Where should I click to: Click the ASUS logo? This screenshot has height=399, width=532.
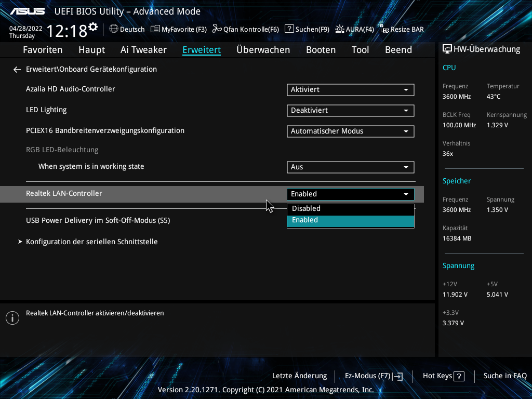coord(27,11)
